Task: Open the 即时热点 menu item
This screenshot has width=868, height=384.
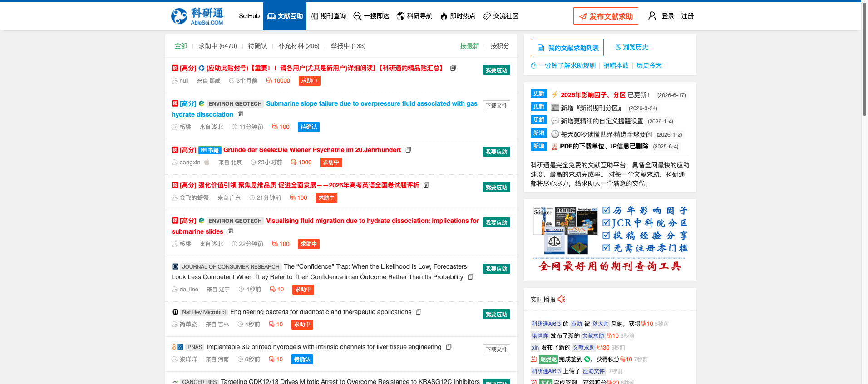Action: tap(458, 16)
